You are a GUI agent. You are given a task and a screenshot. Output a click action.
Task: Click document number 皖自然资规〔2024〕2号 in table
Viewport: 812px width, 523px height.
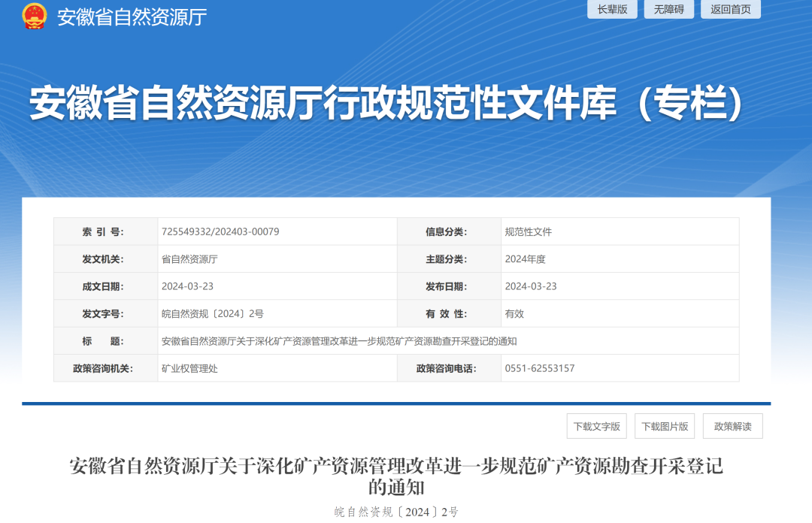click(213, 314)
